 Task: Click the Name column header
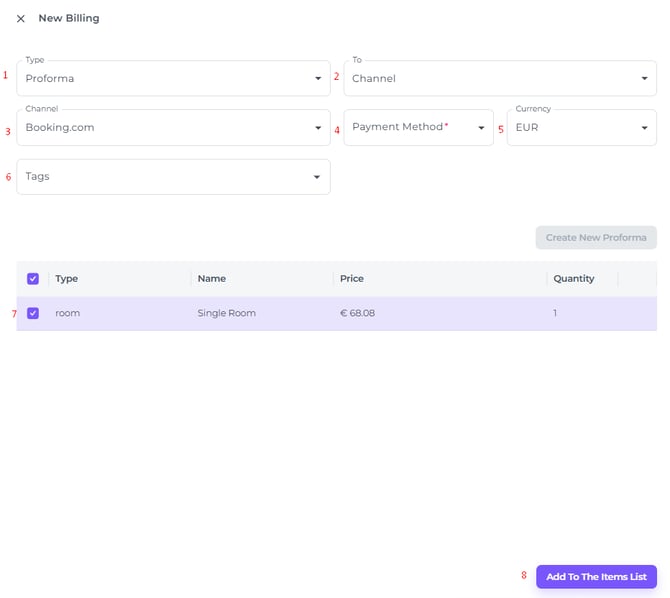[212, 279]
